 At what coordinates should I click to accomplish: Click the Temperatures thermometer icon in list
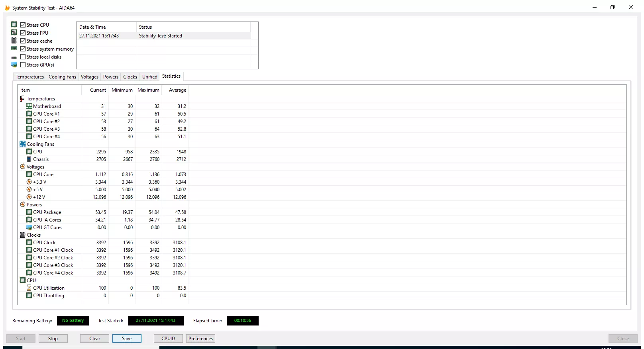[x=22, y=98]
